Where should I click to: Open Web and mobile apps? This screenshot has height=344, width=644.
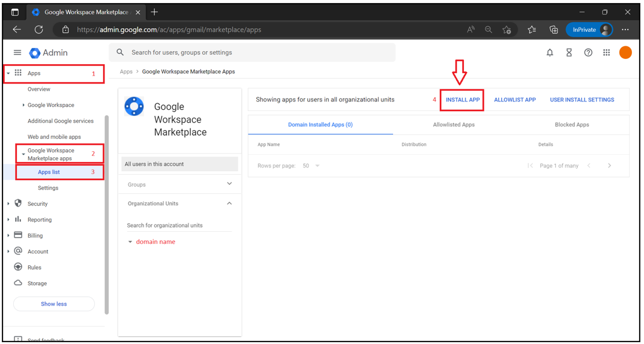[54, 137]
